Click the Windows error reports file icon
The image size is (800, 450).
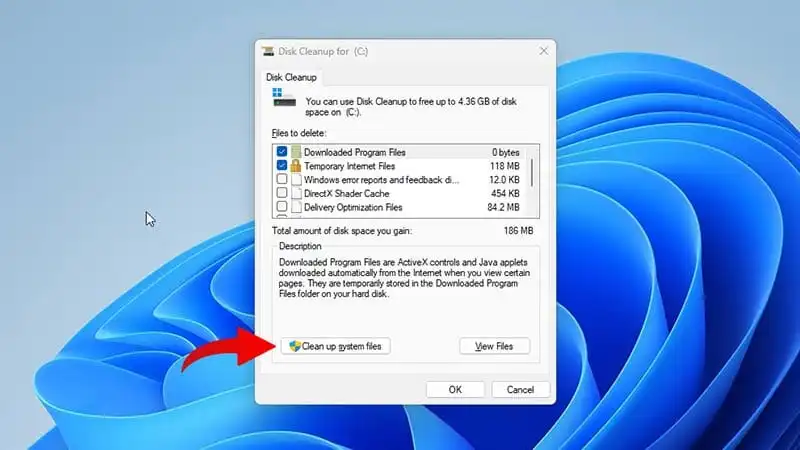(296, 179)
